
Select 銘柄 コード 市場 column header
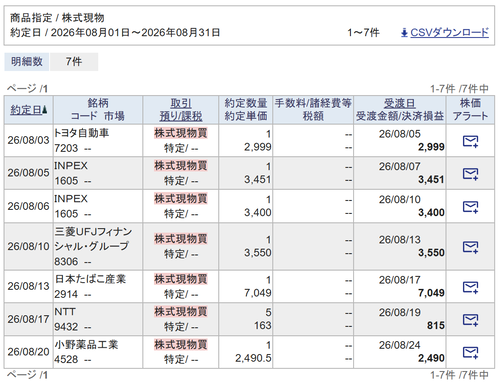coord(98,110)
